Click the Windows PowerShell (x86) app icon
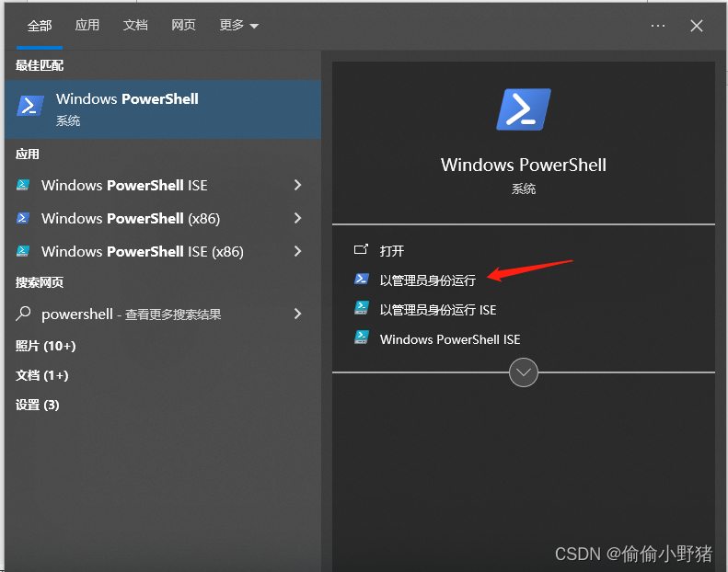This screenshot has height=572, width=728. (x=23, y=218)
